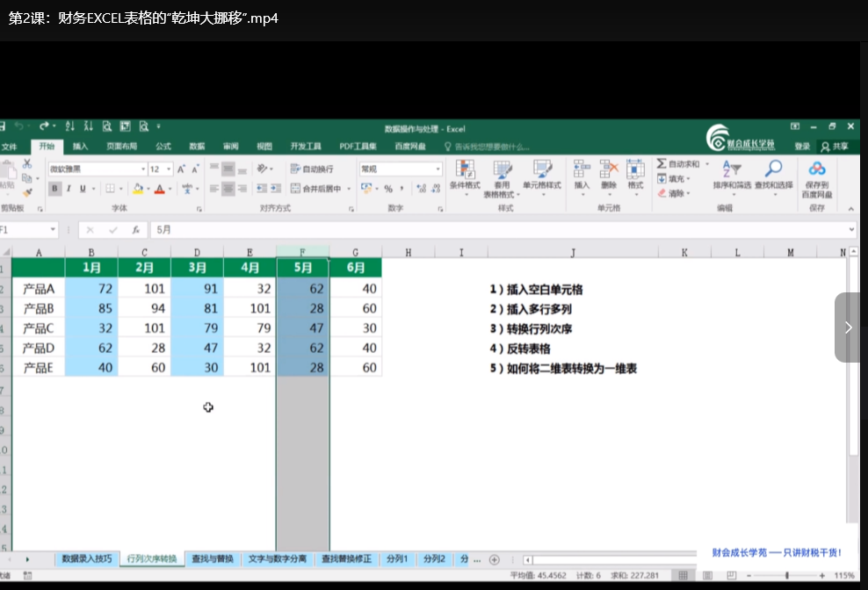Click Decrease Indent icon

tap(262, 189)
